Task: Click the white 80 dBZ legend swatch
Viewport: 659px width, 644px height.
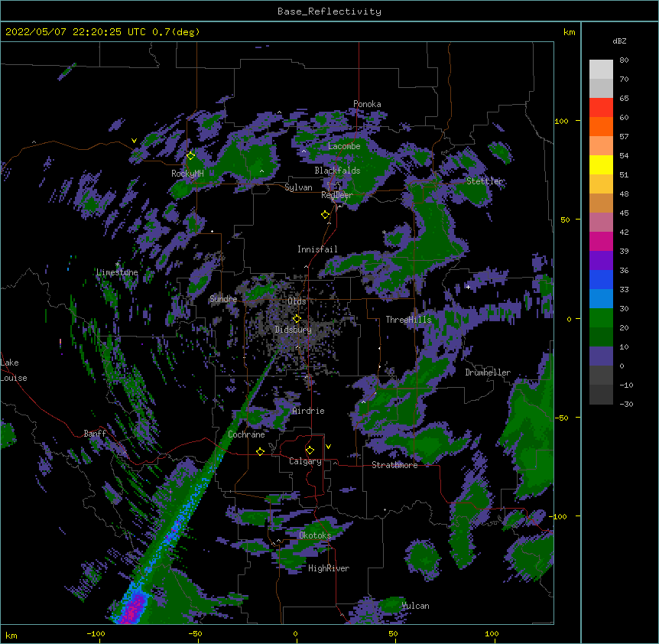Action: click(x=601, y=70)
